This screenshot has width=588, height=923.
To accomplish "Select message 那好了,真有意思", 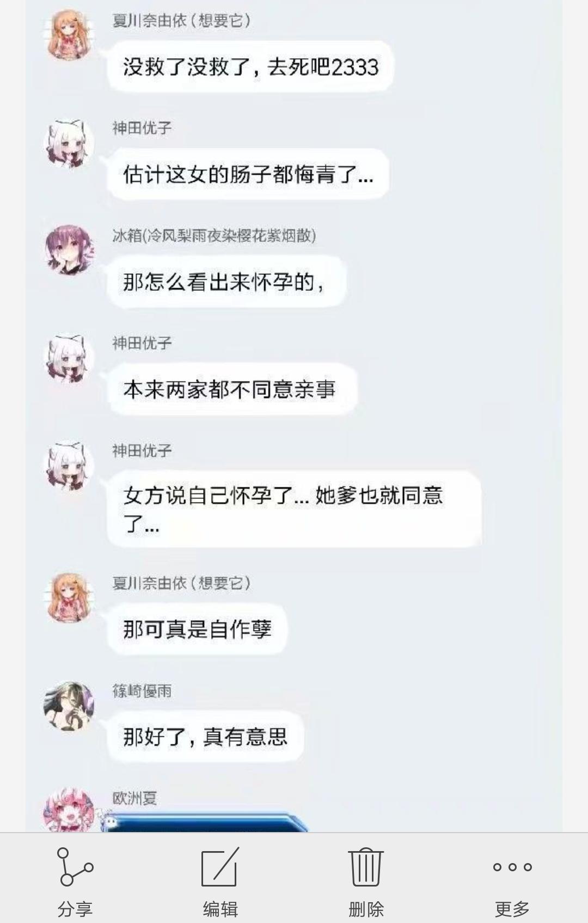I will pos(205,736).
